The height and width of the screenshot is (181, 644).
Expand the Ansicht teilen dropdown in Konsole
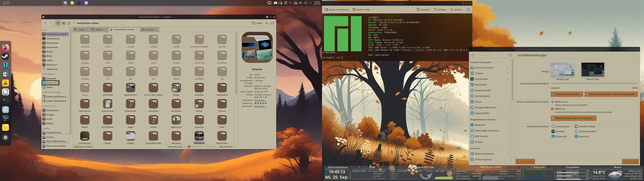373,10
